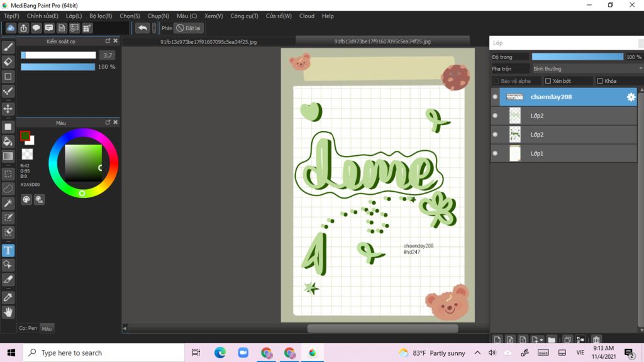This screenshot has height=362, width=644.
Task: Click the Đặt lại reset button
Action: point(189,28)
